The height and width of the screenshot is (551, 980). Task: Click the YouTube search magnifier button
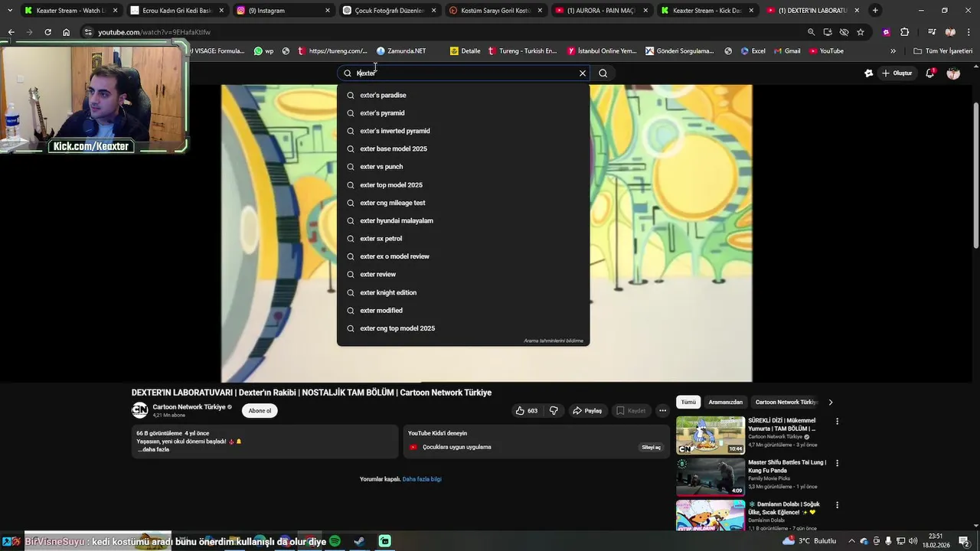[x=603, y=73]
